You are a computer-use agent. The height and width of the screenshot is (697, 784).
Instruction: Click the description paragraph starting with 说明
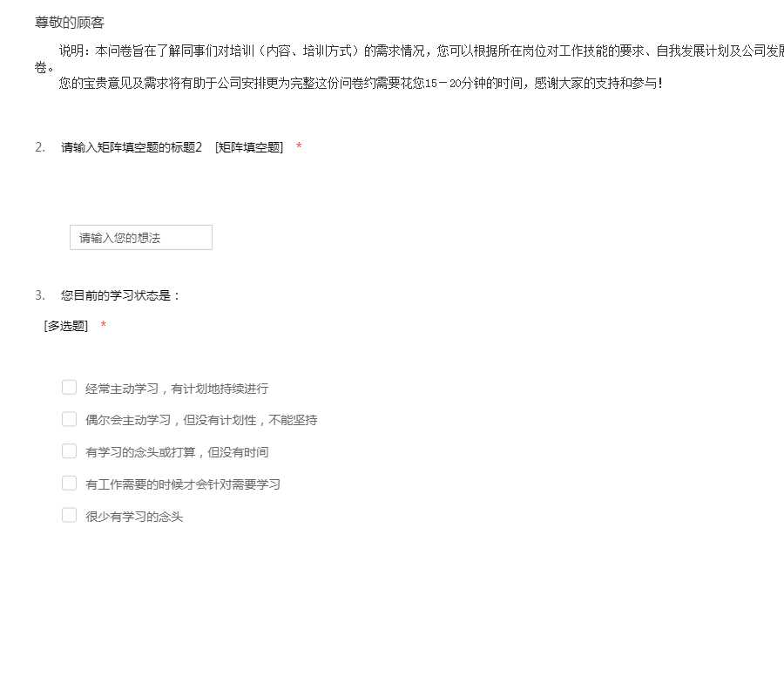click(x=418, y=51)
